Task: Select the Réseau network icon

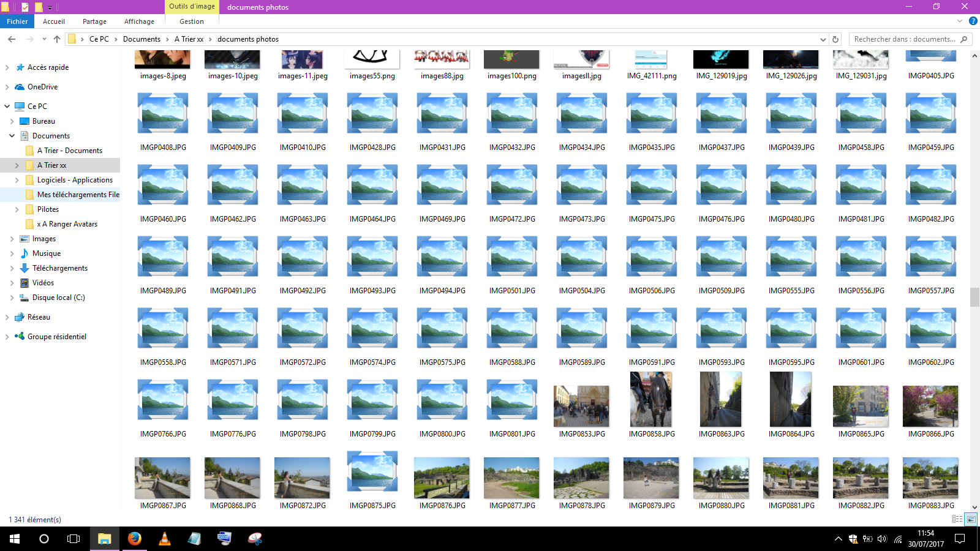Action: (x=20, y=317)
